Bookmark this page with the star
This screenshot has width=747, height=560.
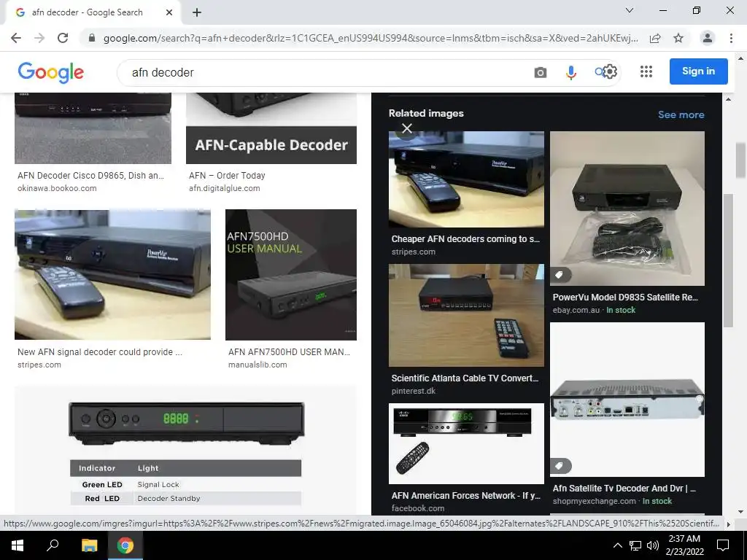pyautogui.click(x=678, y=38)
